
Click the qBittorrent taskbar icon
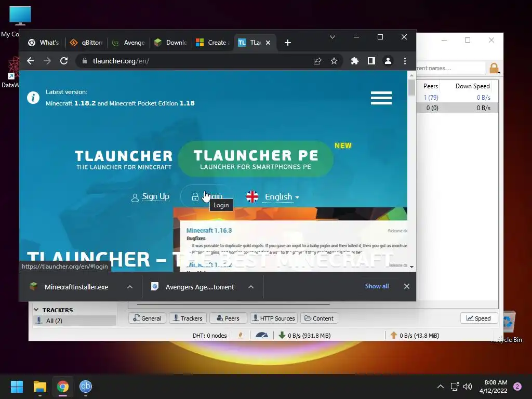[x=86, y=387]
